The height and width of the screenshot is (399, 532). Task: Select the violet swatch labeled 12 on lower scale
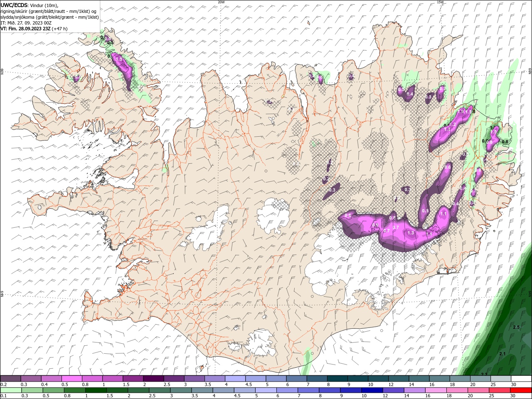pyautogui.click(x=393, y=390)
